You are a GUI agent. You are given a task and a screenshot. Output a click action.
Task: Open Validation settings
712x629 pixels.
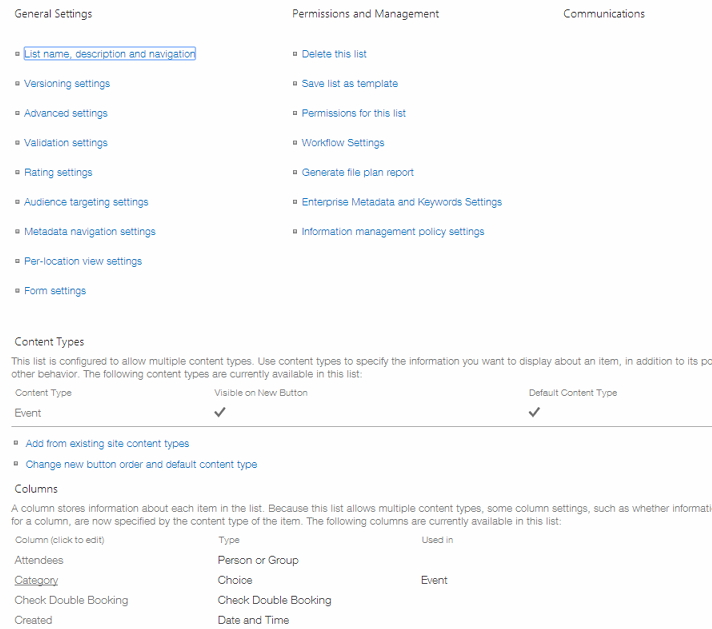[x=66, y=143]
